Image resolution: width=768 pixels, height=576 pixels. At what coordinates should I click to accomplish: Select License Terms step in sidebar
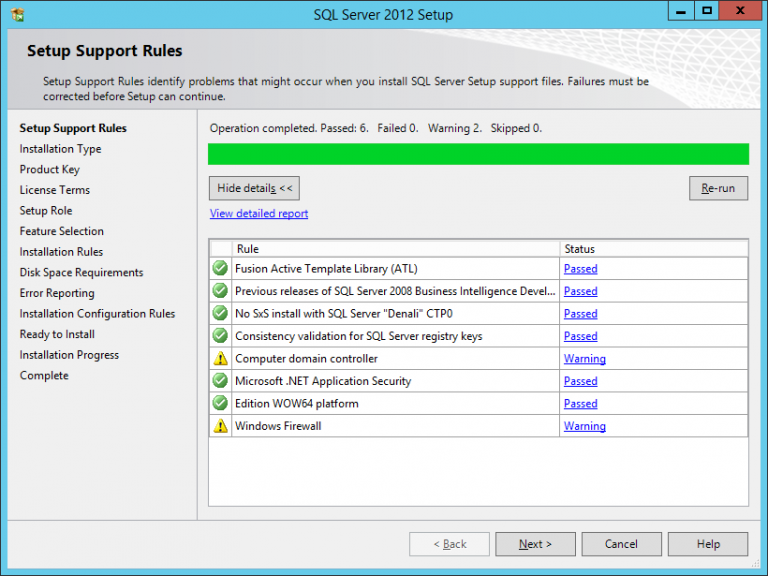(55, 190)
